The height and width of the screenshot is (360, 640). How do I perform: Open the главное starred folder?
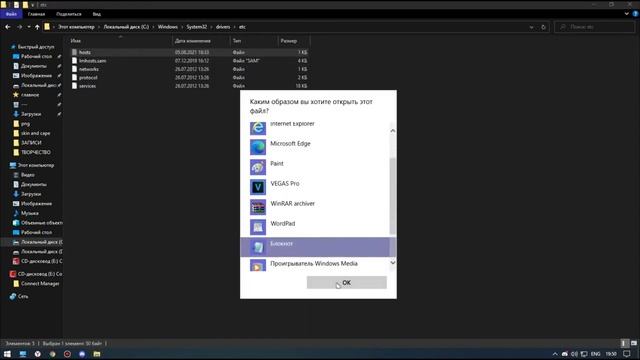pyautogui.click(x=30, y=95)
